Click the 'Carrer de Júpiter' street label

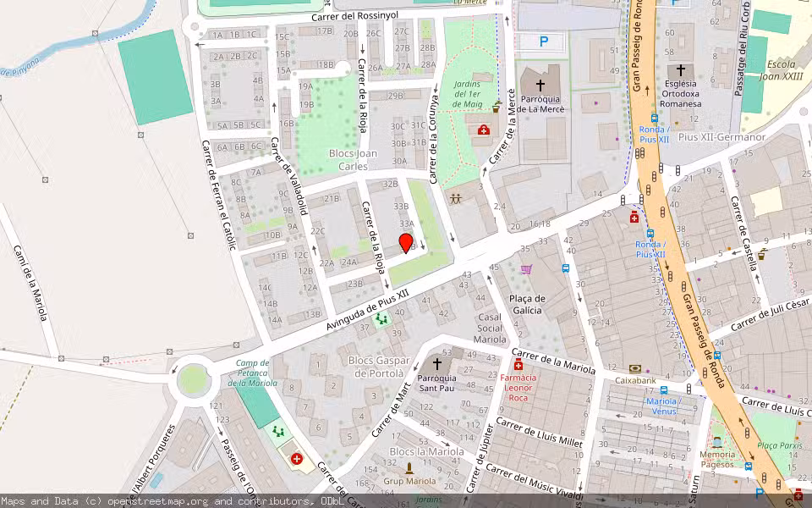click(x=481, y=457)
